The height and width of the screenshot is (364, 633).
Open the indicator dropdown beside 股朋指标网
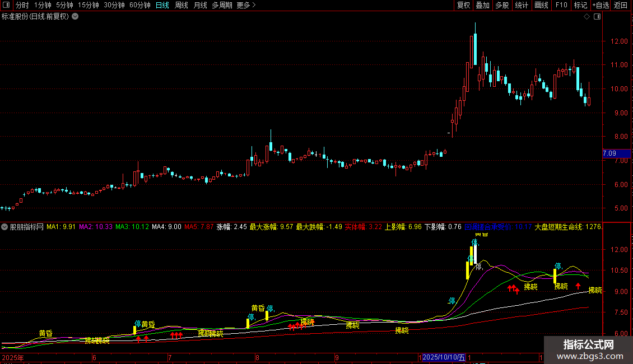click(x=4, y=227)
